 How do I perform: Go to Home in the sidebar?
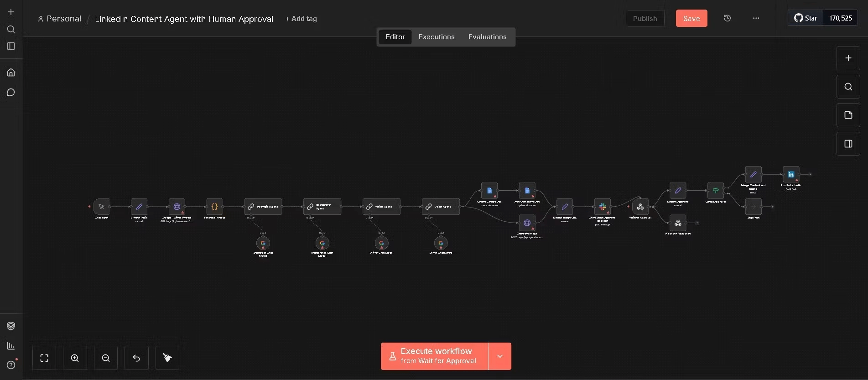(11, 72)
